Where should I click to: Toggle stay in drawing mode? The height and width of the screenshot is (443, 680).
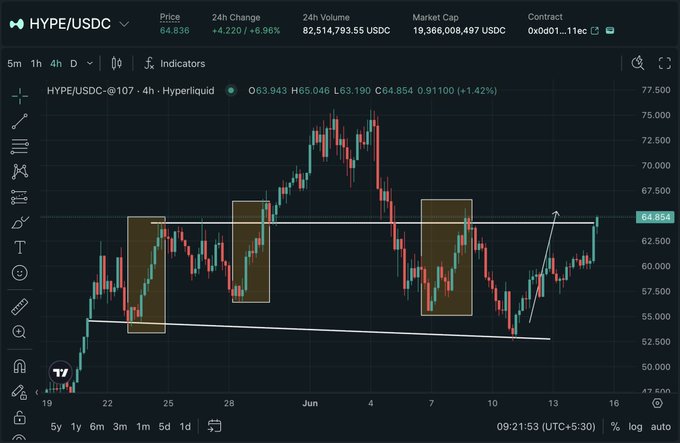coord(19,392)
